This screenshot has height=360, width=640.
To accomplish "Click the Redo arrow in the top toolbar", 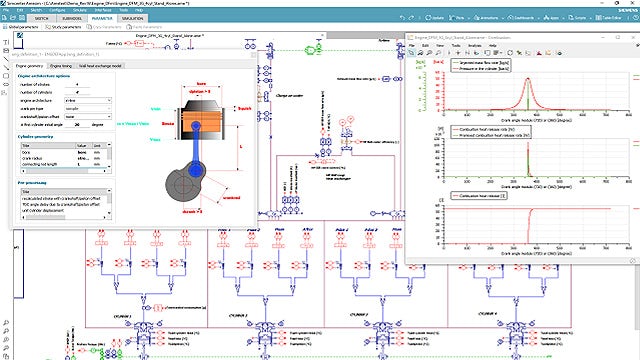I will pyautogui.click(x=411, y=18).
